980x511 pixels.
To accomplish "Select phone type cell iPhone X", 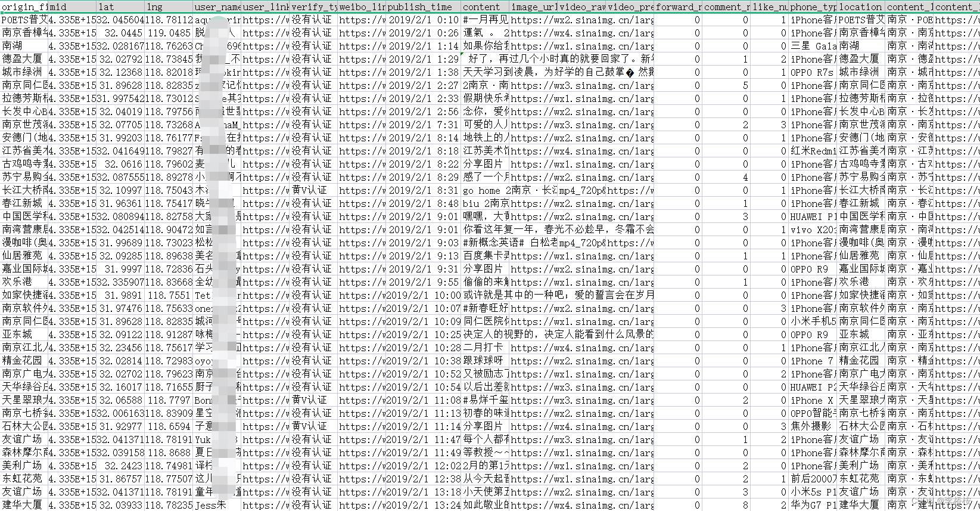I will point(813,400).
